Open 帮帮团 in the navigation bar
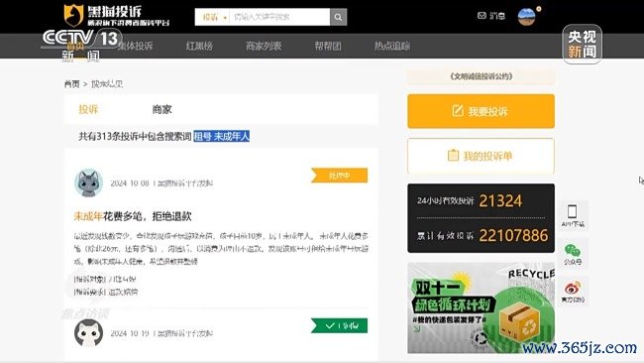Screen dimensions: 644x363 pyautogui.click(x=328, y=46)
